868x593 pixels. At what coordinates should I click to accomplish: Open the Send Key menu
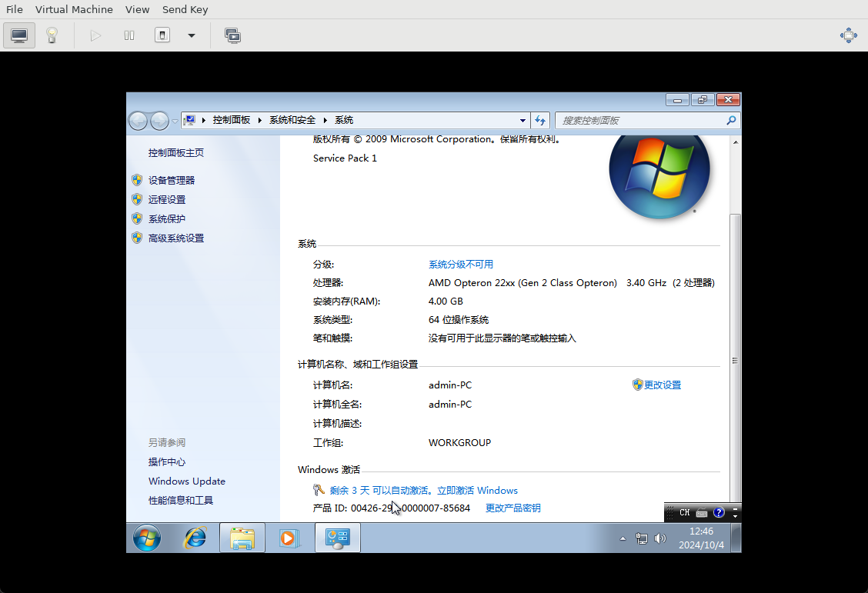185,9
